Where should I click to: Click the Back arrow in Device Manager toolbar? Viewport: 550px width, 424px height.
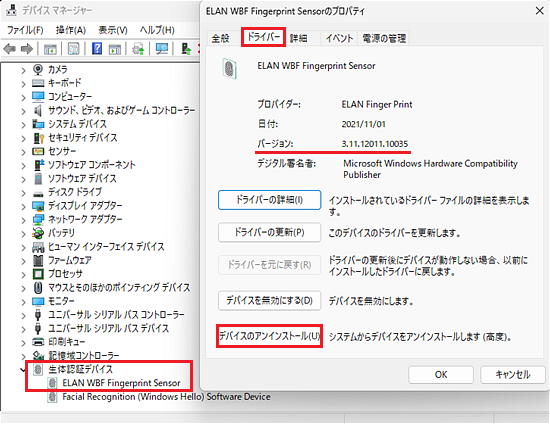(9, 49)
